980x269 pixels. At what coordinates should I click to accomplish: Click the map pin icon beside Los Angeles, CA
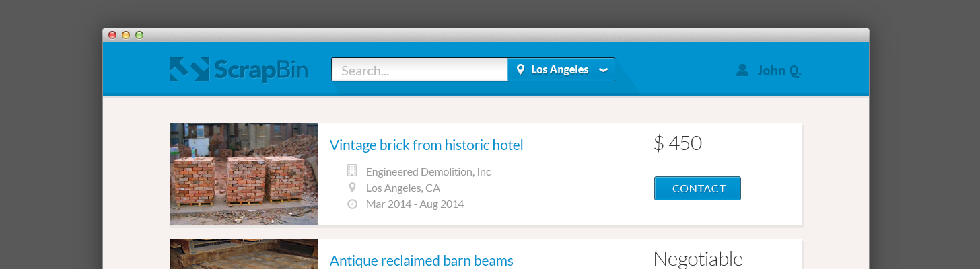tap(352, 188)
